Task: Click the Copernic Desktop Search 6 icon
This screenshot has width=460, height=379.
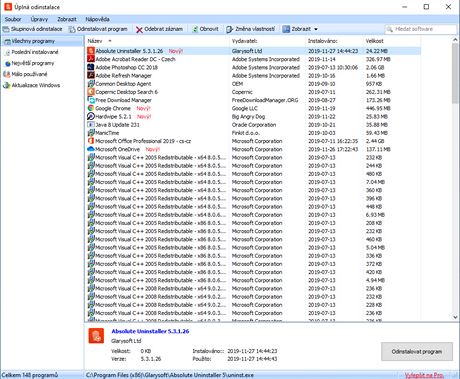Action: (x=91, y=92)
